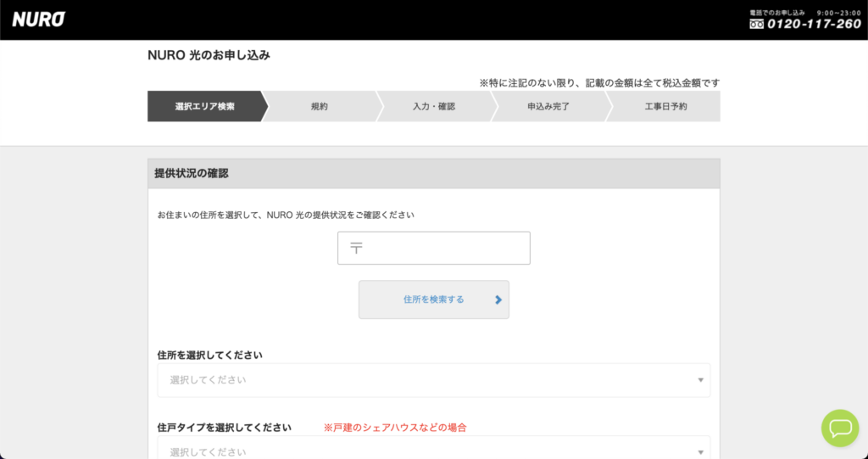Click the 電話でのお申し込み 9:00~23:00 text
The width and height of the screenshot is (868, 459).
[x=805, y=12]
